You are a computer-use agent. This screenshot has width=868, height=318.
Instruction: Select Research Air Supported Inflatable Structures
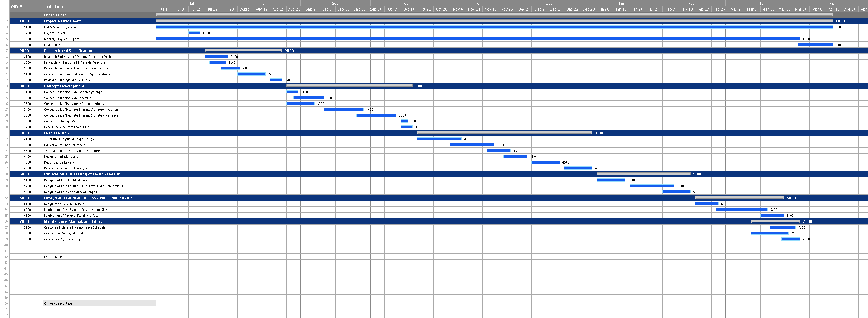point(75,62)
